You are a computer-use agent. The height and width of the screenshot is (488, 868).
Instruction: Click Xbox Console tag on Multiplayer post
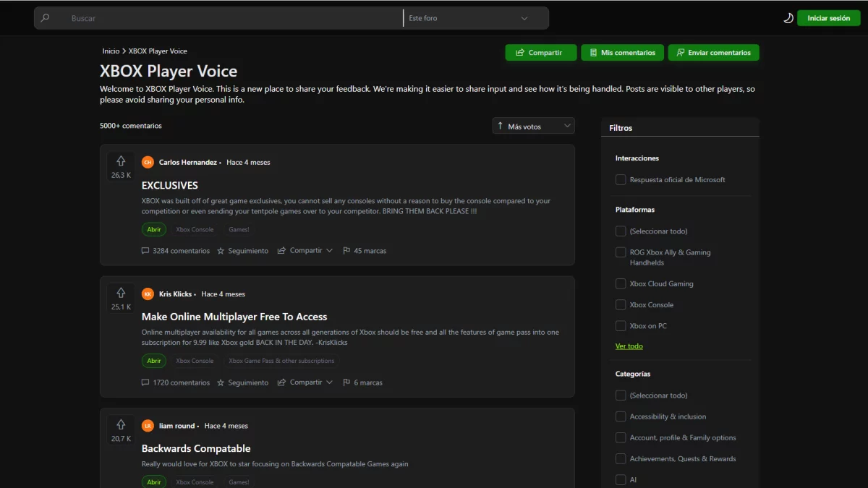click(x=195, y=361)
